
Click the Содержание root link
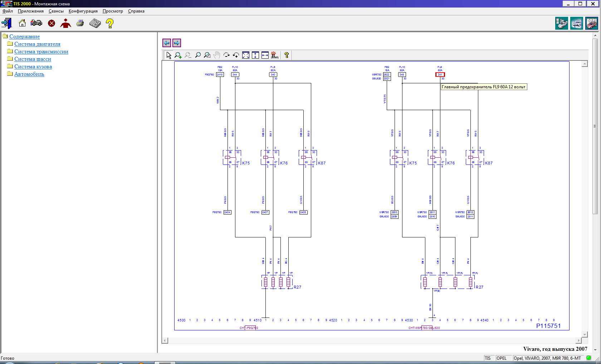coord(24,36)
